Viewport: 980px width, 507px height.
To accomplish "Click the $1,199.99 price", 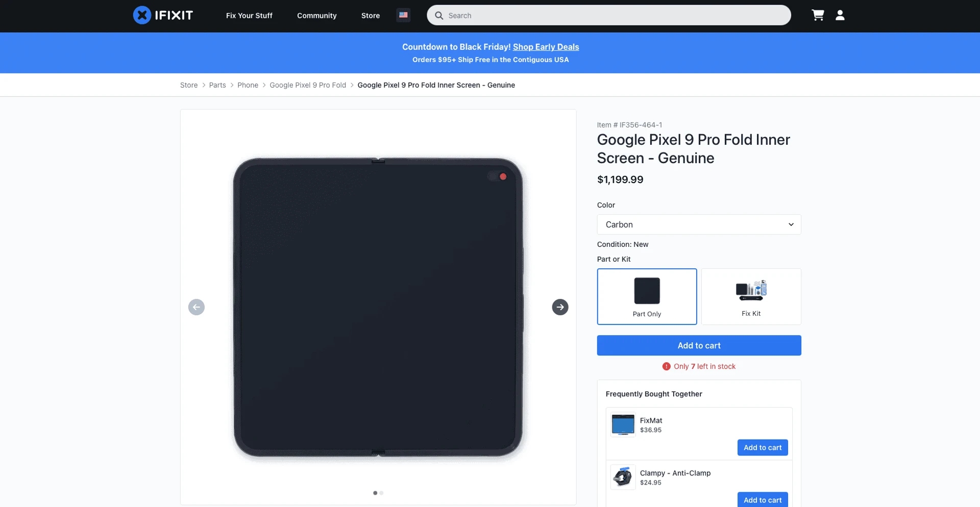I will 620,180.
